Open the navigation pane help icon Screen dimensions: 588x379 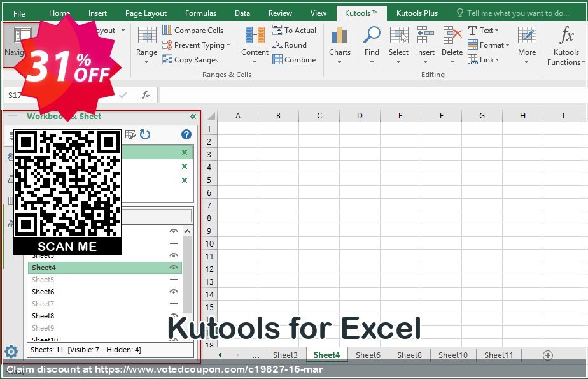(x=186, y=134)
